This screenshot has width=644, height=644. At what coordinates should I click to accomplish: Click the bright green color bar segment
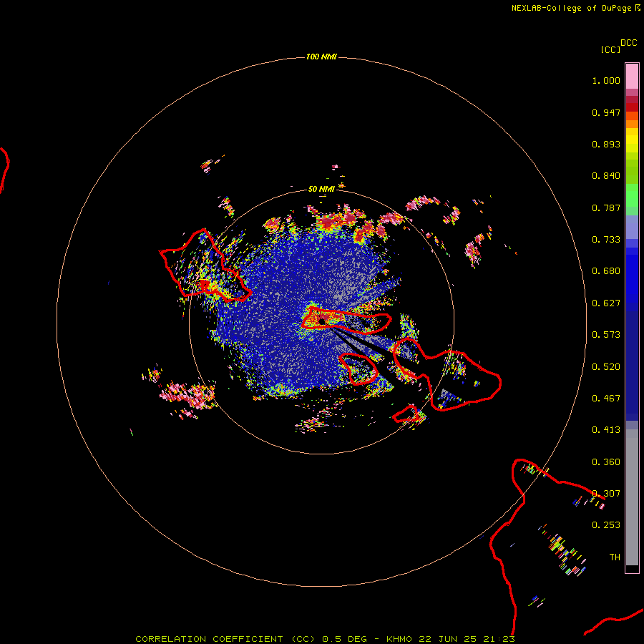click(632, 195)
